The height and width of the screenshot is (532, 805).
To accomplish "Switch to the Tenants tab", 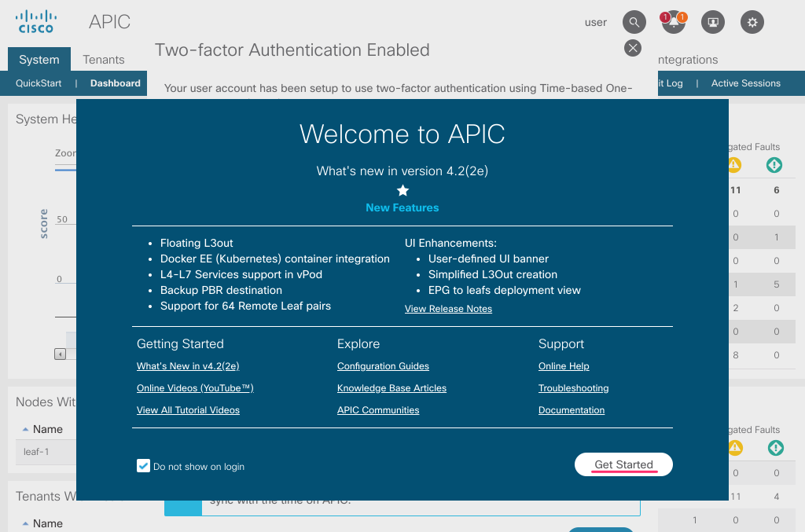I will (104, 60).
